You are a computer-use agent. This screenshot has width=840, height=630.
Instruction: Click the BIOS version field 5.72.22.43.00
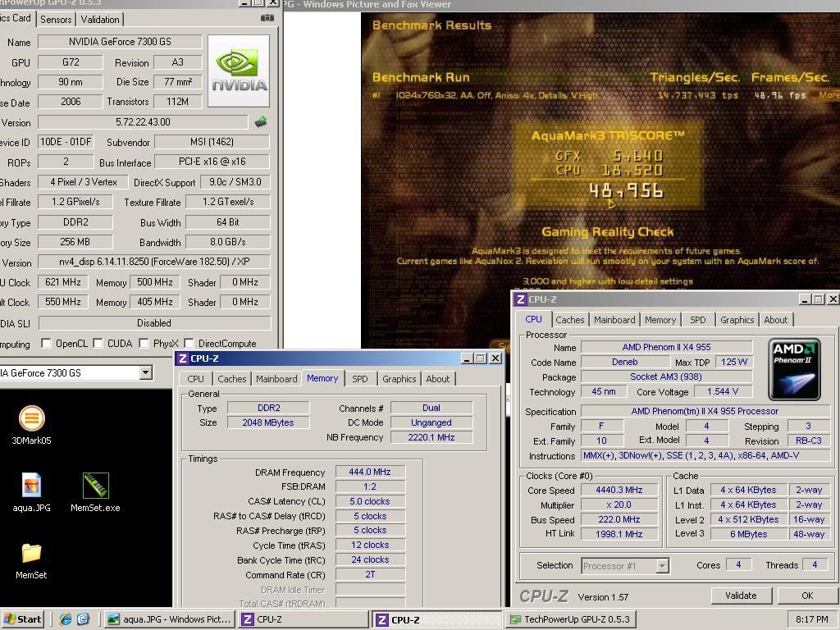tap(143, 122)
